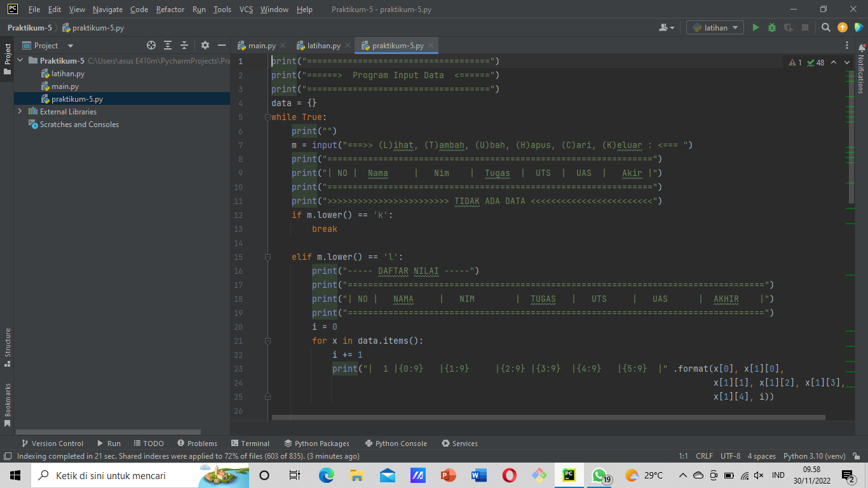Open the Terminal tool window

point(250,444)
